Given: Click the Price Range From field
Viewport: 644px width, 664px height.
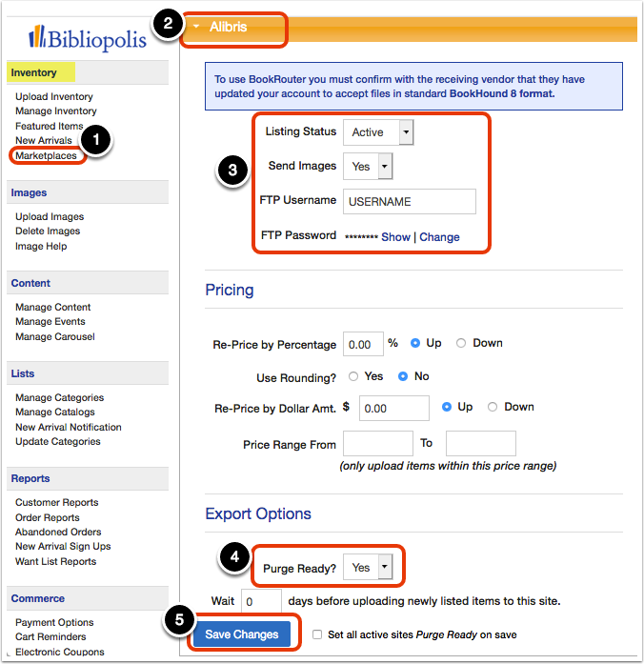Looking at the screenshot, I should click(x=378, y=443).
